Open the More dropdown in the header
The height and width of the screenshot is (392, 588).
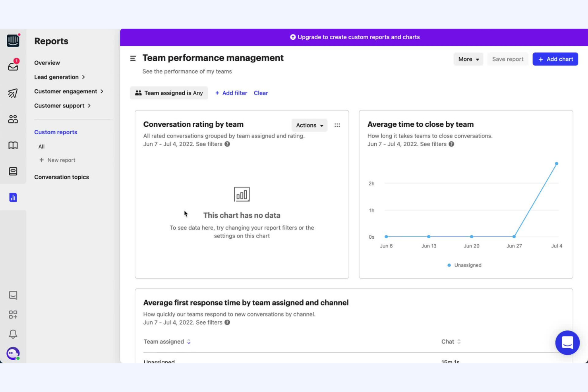coord(468,59)
